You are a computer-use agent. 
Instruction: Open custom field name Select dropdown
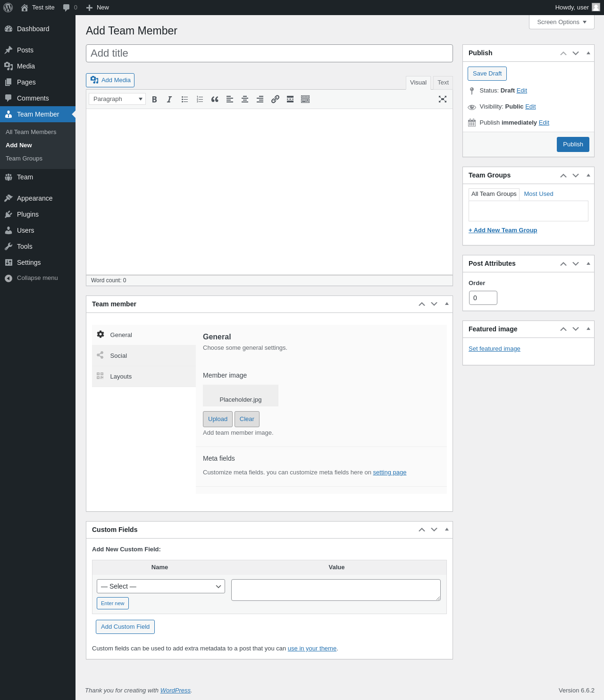point(161,586)
